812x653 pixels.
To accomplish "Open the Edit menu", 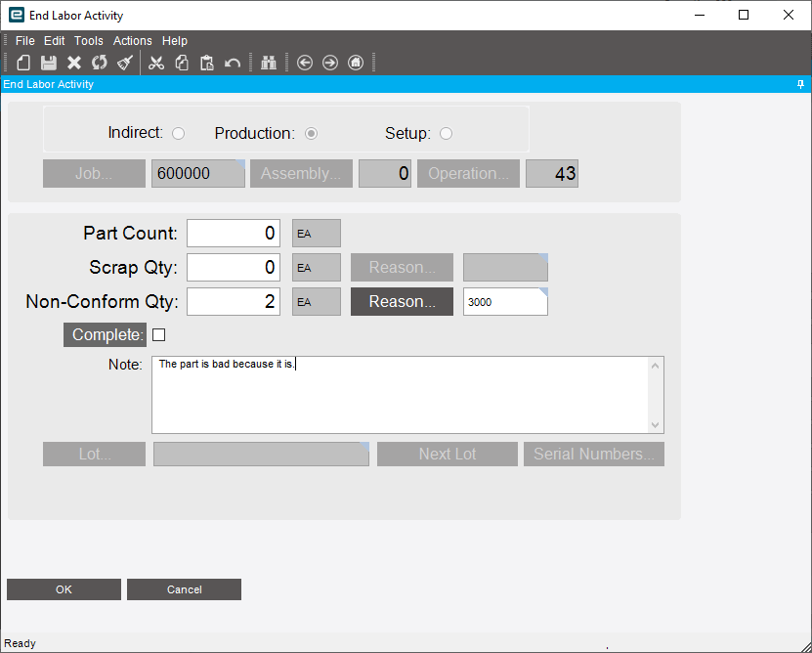I will click(55, 40).
